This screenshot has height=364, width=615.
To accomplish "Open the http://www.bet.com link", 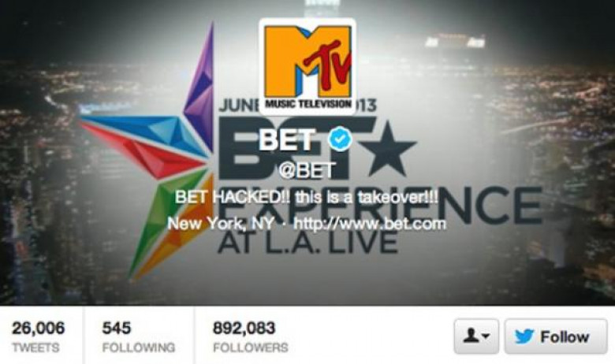I will tap(370, 224).
